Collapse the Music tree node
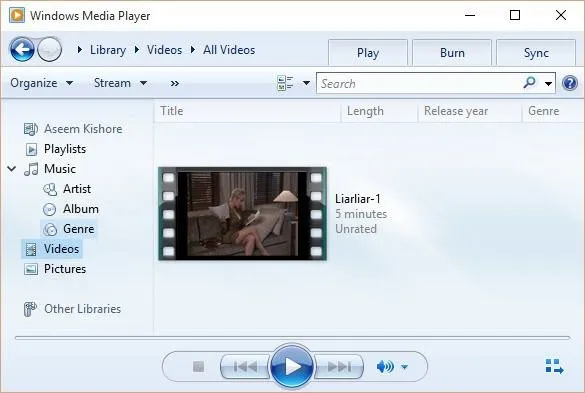The height and width of the screenshot is (393, 585). 12,169
